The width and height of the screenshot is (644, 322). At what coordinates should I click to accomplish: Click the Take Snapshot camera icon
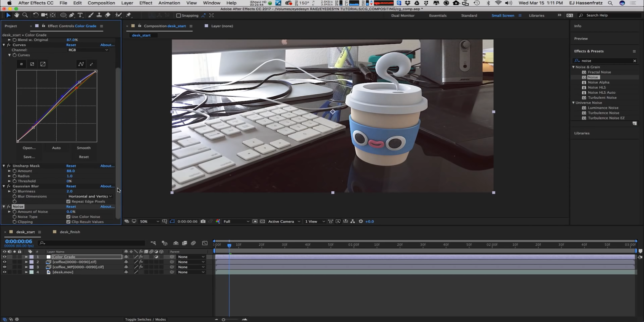(203, 222)
